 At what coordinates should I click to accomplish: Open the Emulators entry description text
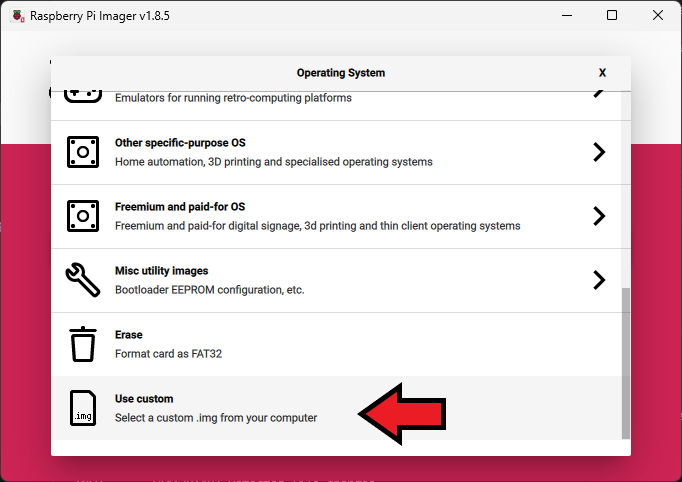click(x=233, y=98)
